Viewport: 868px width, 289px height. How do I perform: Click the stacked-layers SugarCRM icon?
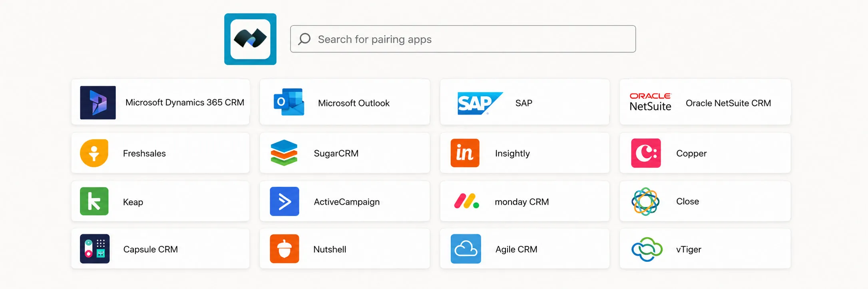pyautogui.click(x=284, y=153)
